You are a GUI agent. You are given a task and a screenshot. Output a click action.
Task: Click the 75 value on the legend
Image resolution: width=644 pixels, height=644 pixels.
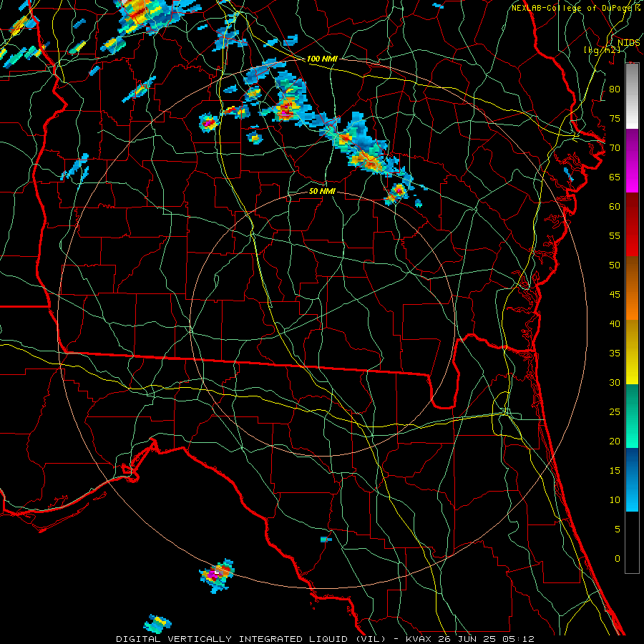coord(615,118)
